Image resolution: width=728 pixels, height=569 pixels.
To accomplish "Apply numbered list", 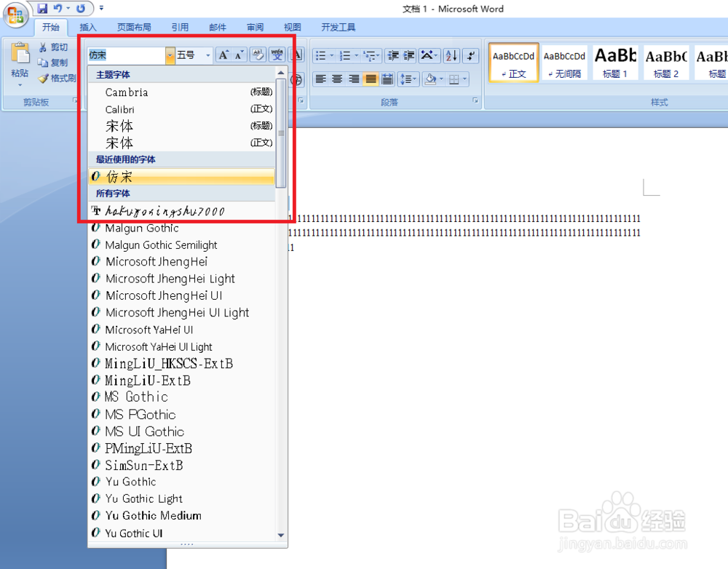I will 345,56.
